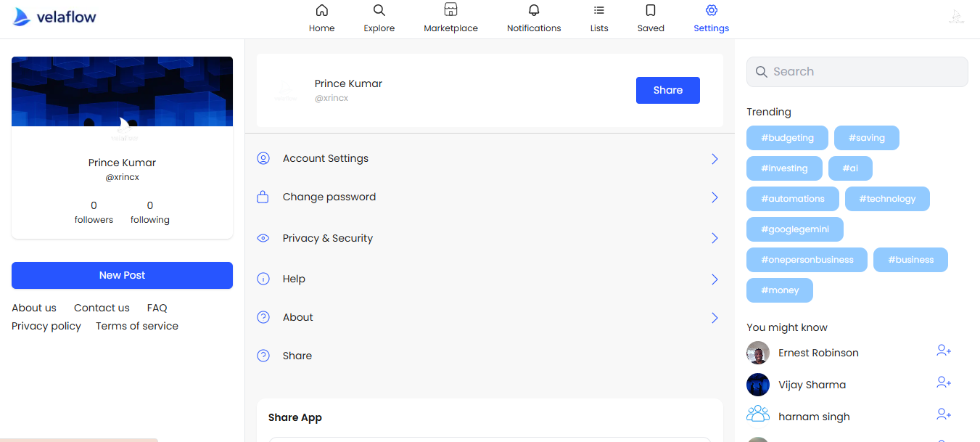
Task: Follow Vijay Sharma using add-user icon
Action: coord(943,383)
